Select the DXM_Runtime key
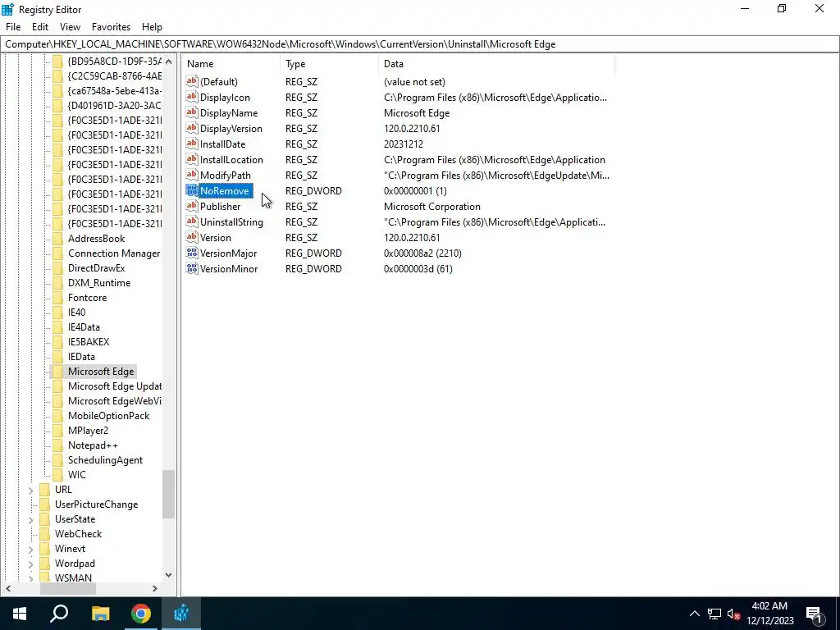840x630 pixels. [x=99, y=283]
